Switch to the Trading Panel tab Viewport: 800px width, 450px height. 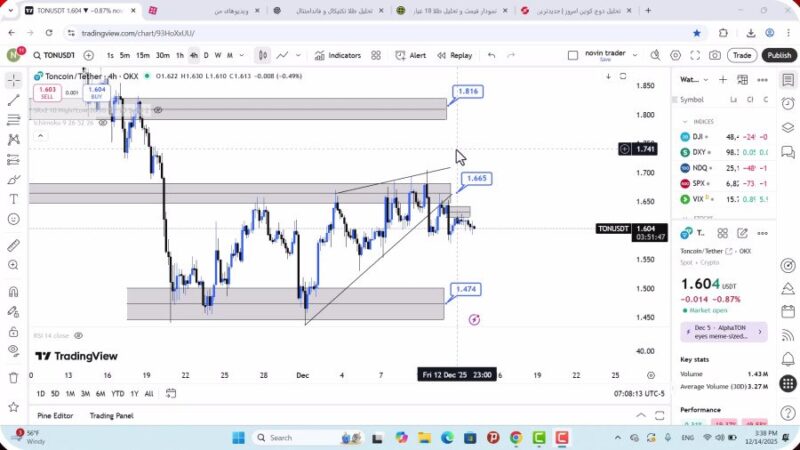point(111,415)
